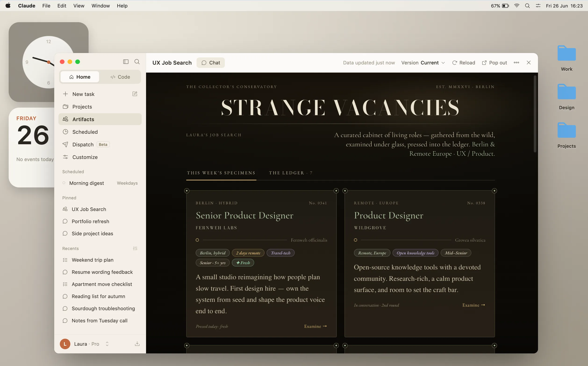Open search with the sidebar magnifier icon
This screenshot has height=366, width=588.
tap(137, 62)
